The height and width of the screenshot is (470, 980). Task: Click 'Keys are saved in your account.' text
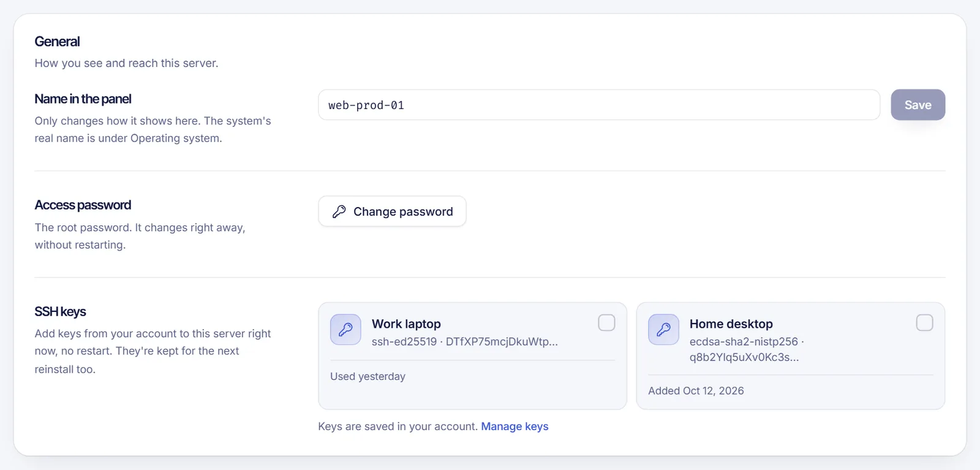coord(398,426)
